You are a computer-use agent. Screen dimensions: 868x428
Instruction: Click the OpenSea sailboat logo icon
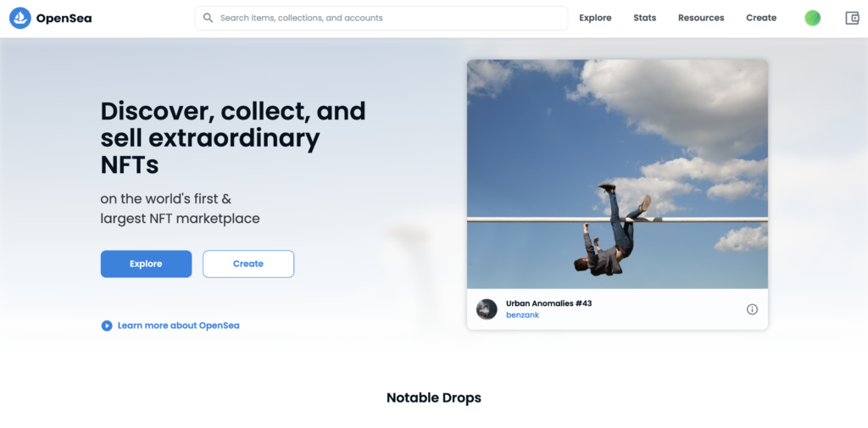pyautogui.click(x=20, y=19)
